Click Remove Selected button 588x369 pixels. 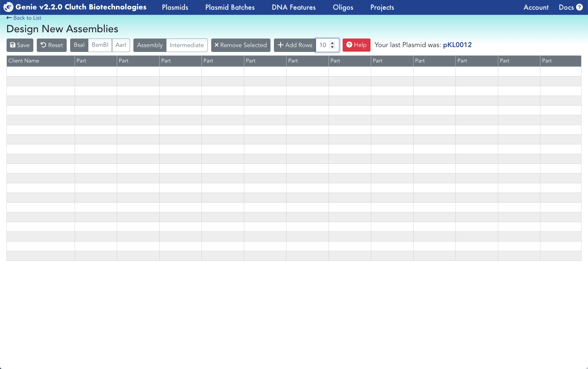[241, 45]
